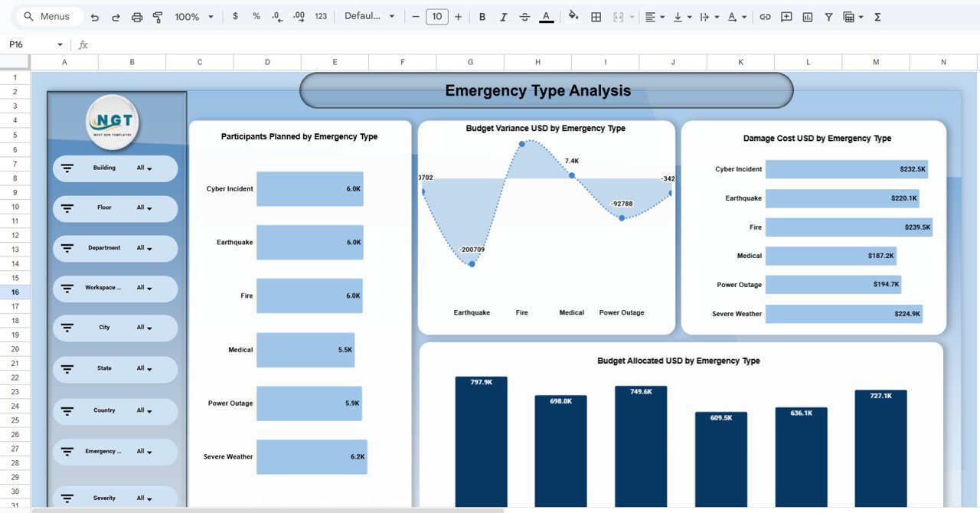Image resolution: width=980 pixels, height=513 pixels.
Task: Toggle italic formatting
Action: pyautogui.click(x=503, y=17)
